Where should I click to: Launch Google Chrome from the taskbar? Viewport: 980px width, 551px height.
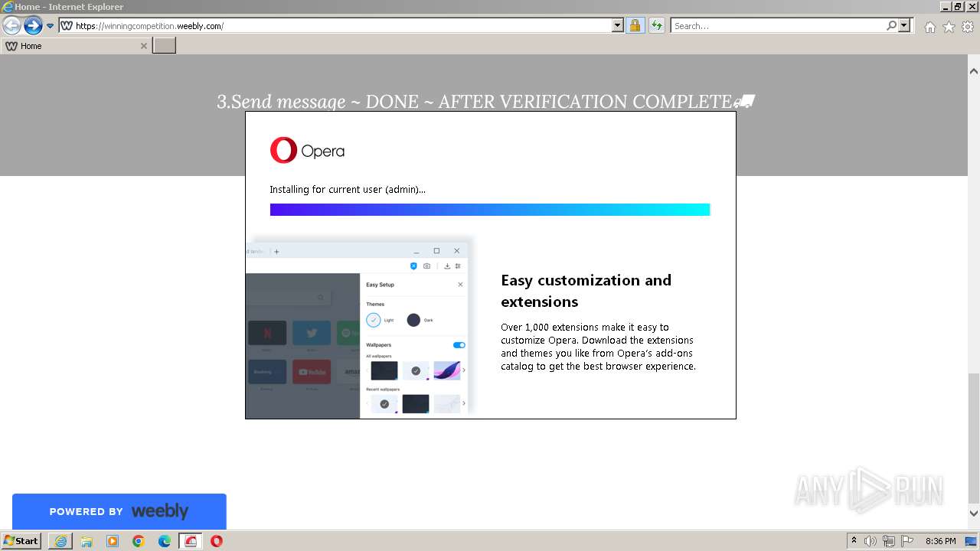(x=139, y=541)
